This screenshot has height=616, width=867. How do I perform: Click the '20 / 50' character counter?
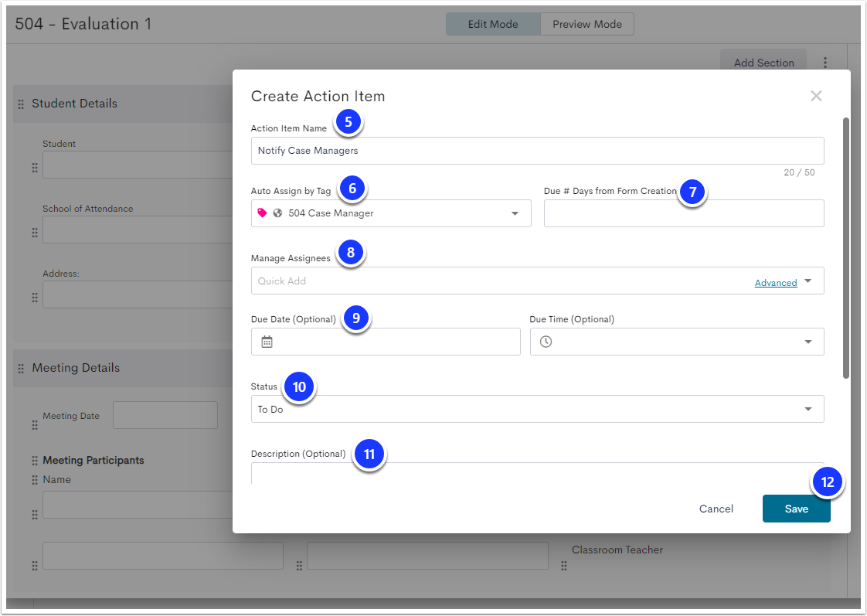click(799, 172)
